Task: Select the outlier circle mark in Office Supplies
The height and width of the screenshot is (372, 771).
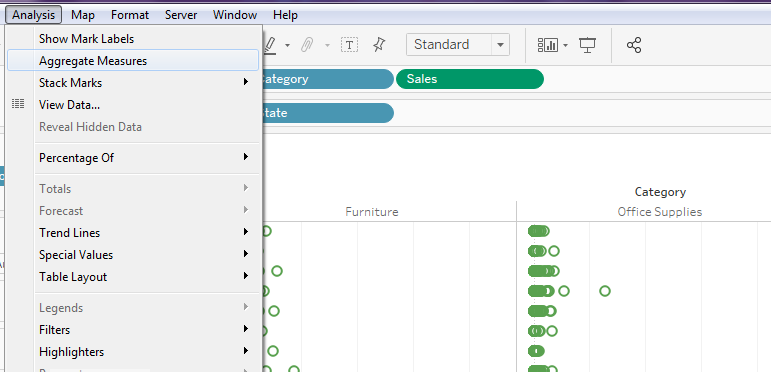Action: [x=605, y=291]
